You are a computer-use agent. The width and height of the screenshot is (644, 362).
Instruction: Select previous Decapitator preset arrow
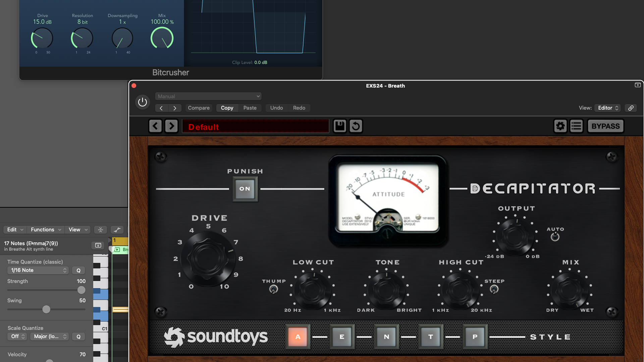[155, 126]
